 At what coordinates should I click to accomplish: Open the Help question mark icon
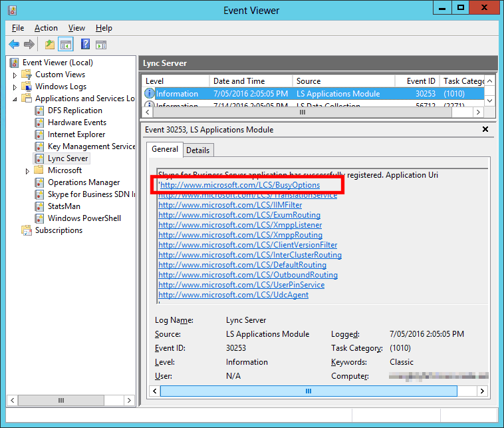click(85, 44)
